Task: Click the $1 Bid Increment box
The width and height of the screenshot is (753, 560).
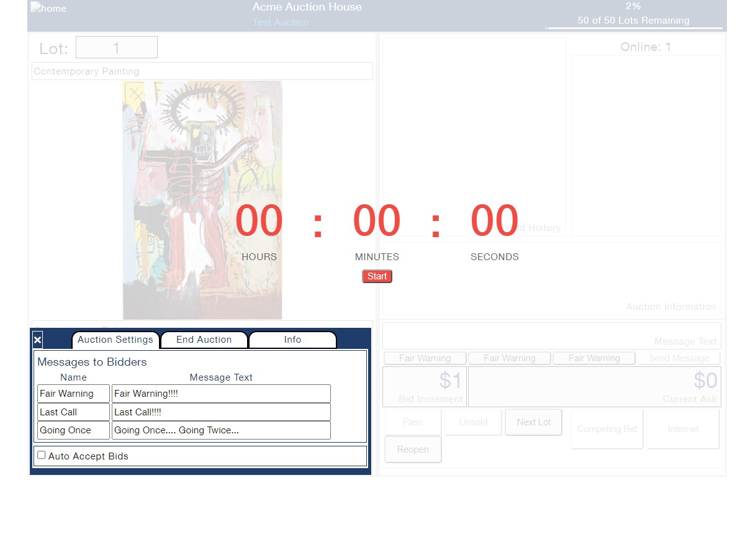Action: [x=425, y=387]
